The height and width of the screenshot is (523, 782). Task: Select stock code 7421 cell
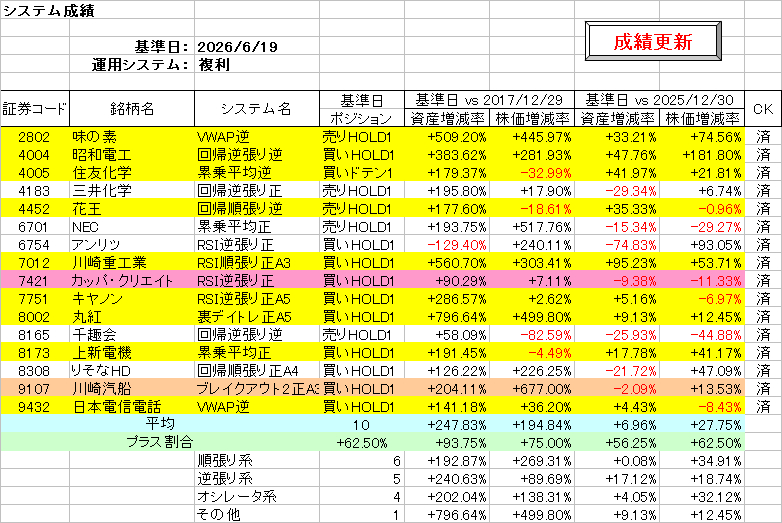[x=35, y=281]
